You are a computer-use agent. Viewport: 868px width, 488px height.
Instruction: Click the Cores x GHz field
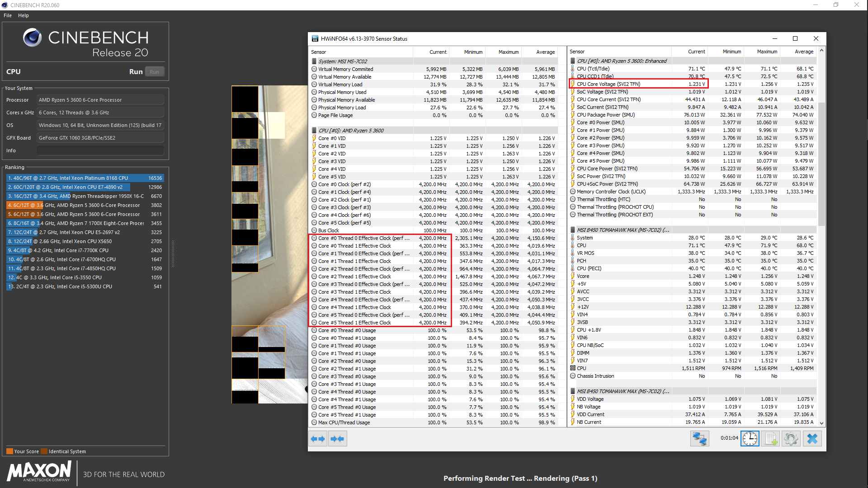pos(100,113)
